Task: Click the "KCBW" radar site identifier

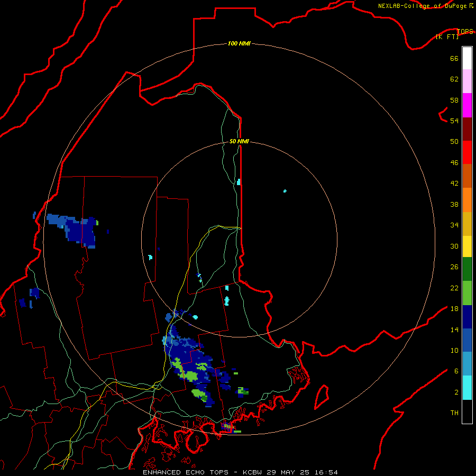Action: click(252, 472)
